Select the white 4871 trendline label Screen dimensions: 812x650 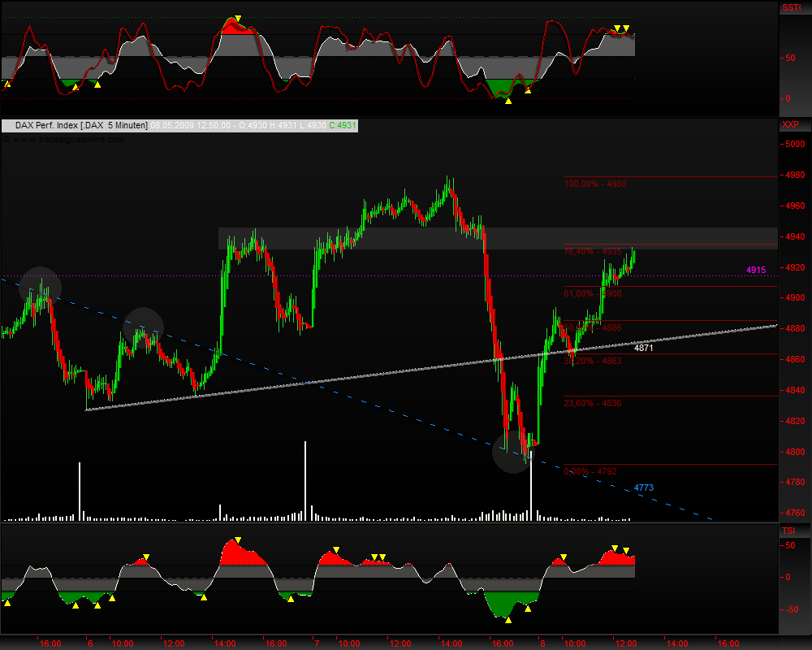tap(644, 348)
